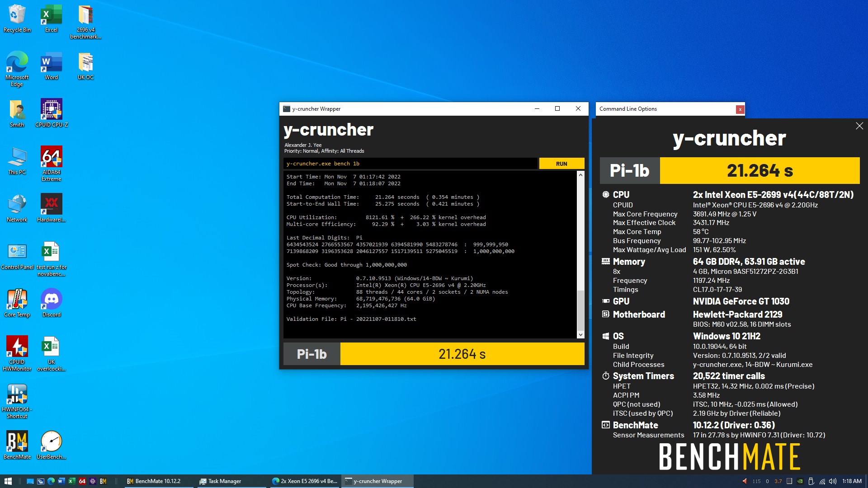The height and width of the screenshot is (488, 868).
Task: Launch CPUID CPU-Z from desktop
Action: pyautogui.click(x=52, y=113)
